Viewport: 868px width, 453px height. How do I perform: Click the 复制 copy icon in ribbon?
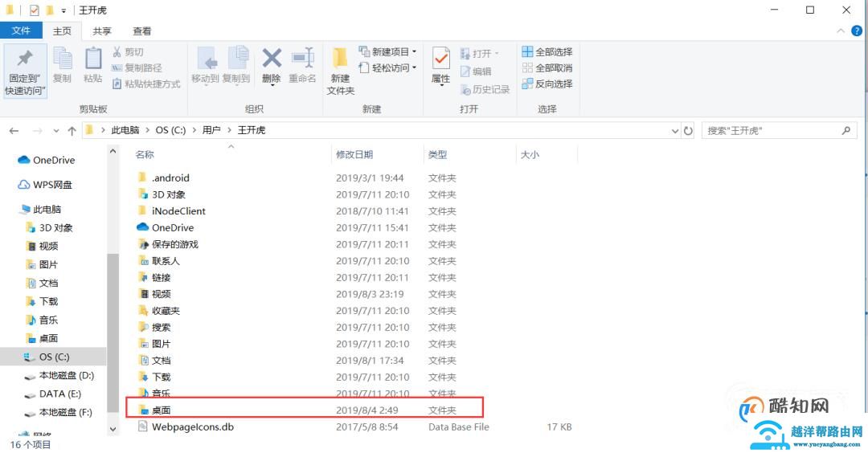[x=62, y=58]
